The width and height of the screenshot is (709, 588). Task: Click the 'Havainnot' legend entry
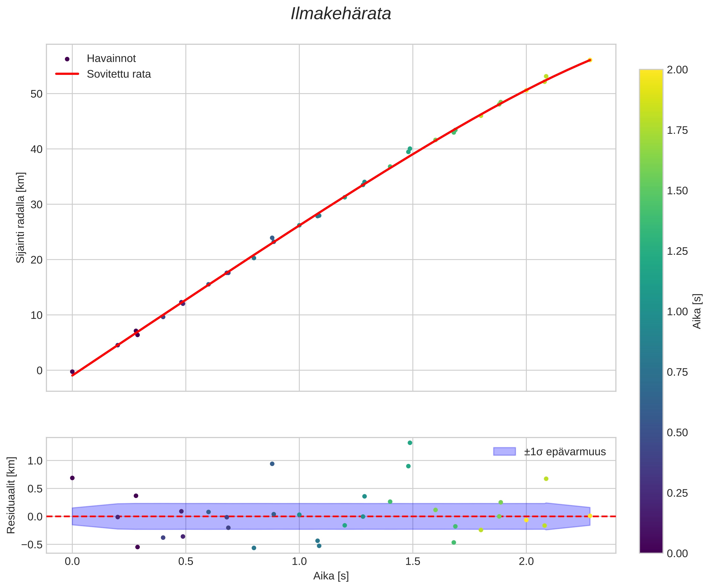(x=111, y=58)
